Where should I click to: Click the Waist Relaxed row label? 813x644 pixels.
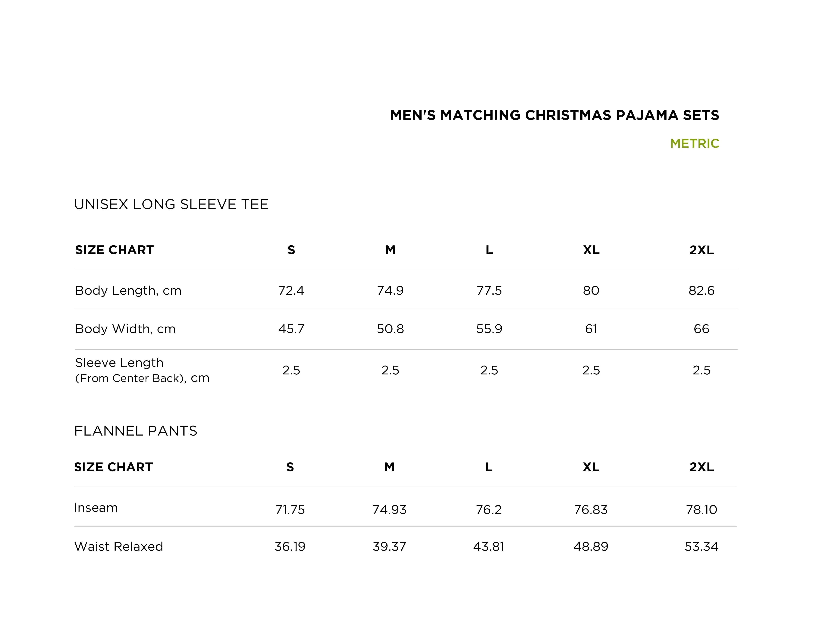(x=118, y=546)
